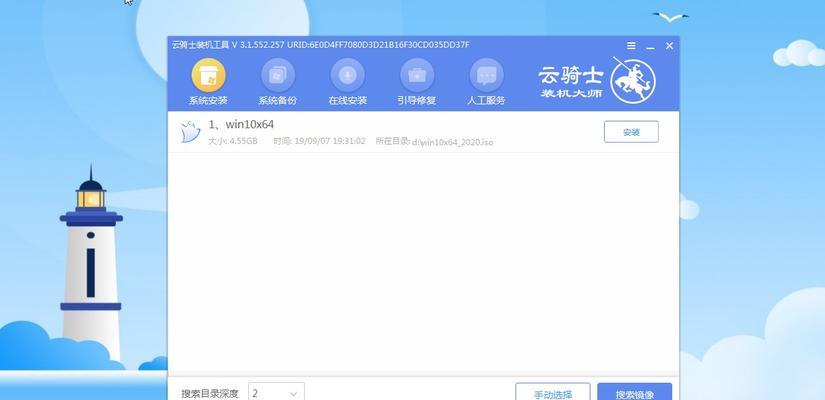Minimize the 云骑士装机工具 window
The height and width of the screenshot is (400, 825).
(x=650, y=46)
